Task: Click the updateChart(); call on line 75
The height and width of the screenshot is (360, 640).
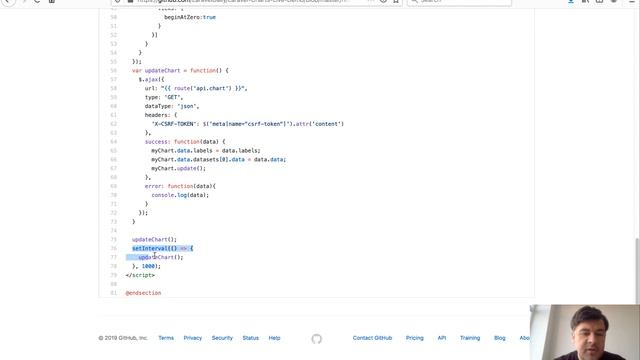Action: (154, 240)
